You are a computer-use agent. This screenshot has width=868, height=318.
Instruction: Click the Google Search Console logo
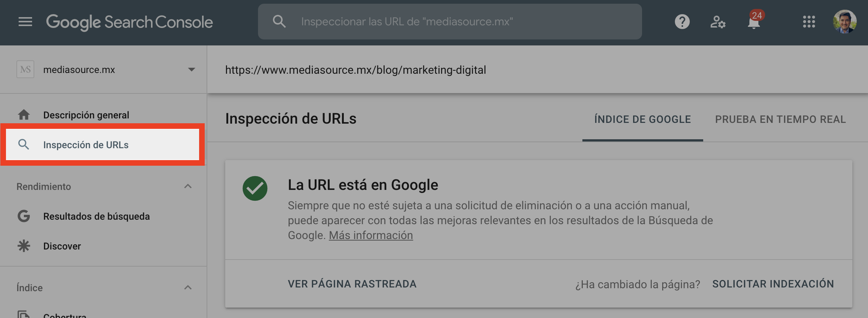[129, 22]
